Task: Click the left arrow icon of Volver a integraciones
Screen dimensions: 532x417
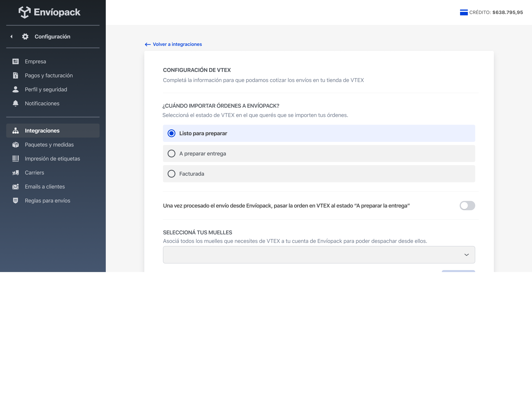Action: [x=148, y=44]
